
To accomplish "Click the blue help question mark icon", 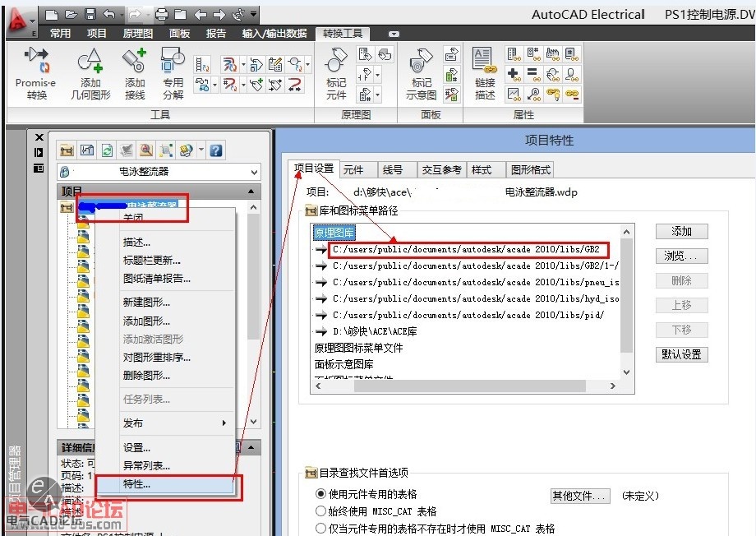I will [216, 150].
